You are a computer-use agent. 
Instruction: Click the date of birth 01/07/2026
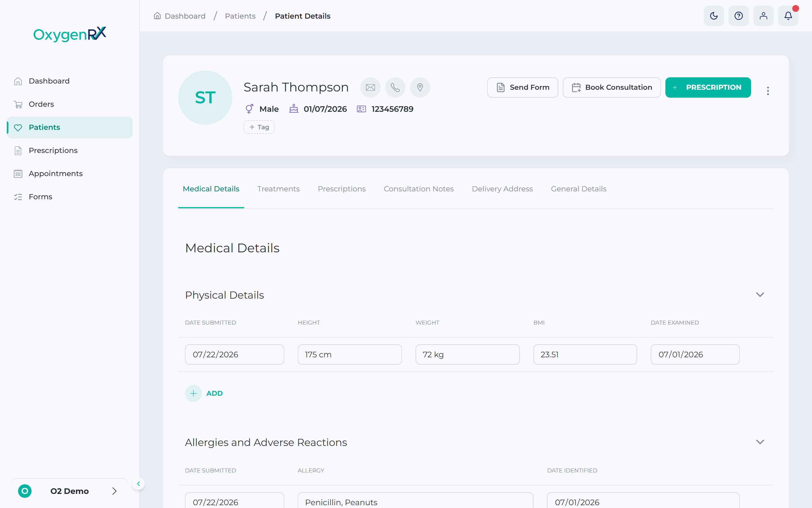325,109
